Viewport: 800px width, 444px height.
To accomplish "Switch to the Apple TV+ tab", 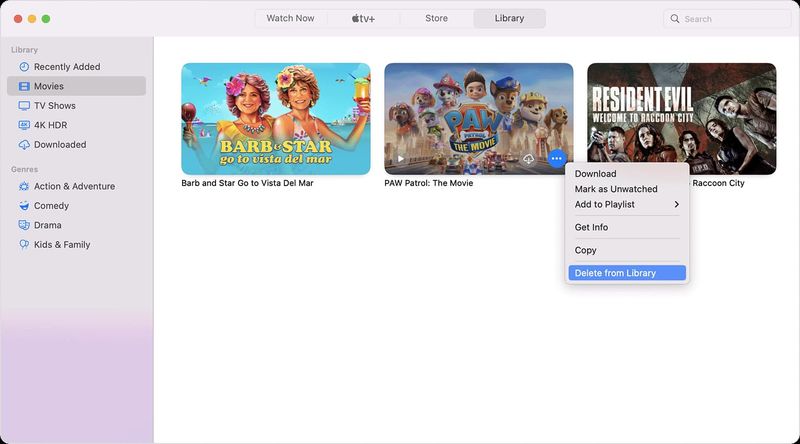I will 363,18.
